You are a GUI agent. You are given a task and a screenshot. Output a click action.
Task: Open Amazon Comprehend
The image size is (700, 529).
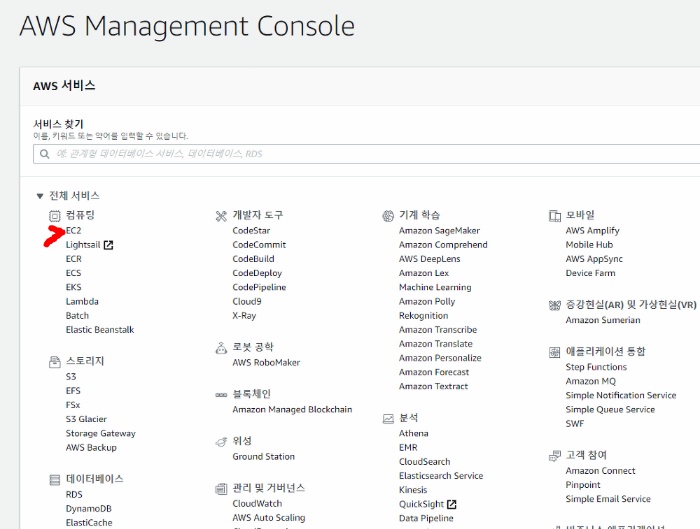(x=443, y=245)
